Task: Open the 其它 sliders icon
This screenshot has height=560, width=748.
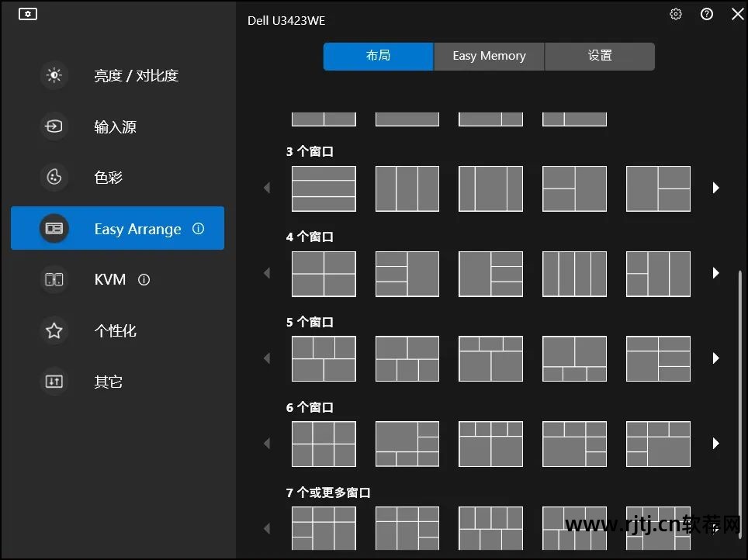Action: pyautogui.click(x=54, y=382)
